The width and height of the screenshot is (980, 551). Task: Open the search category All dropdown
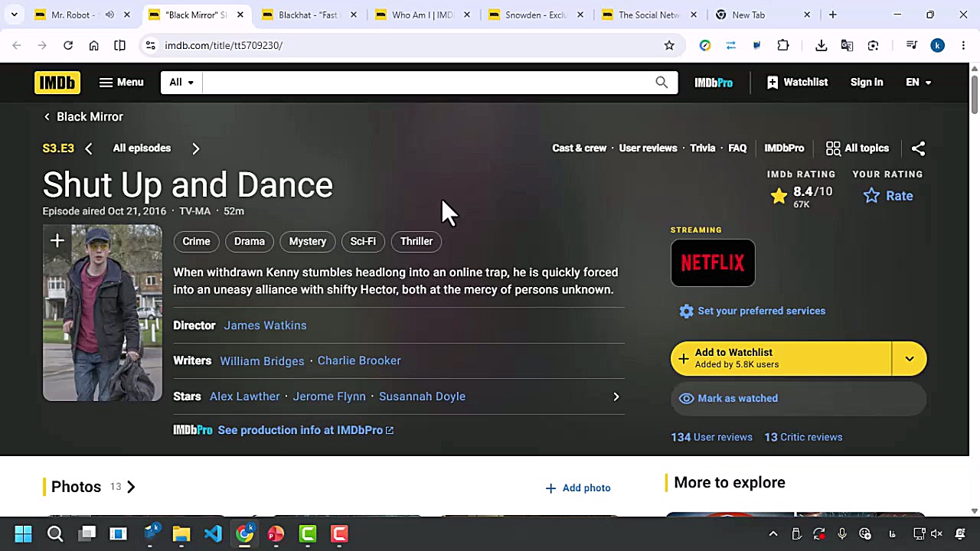[181, 82]
